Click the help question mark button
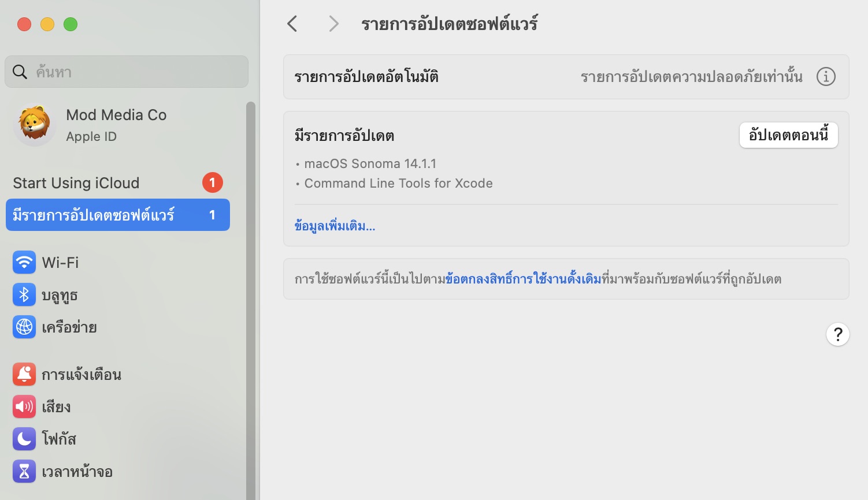The width and height of the screenshot is (868, 500). pyautogui.click(x=837, y=334)
